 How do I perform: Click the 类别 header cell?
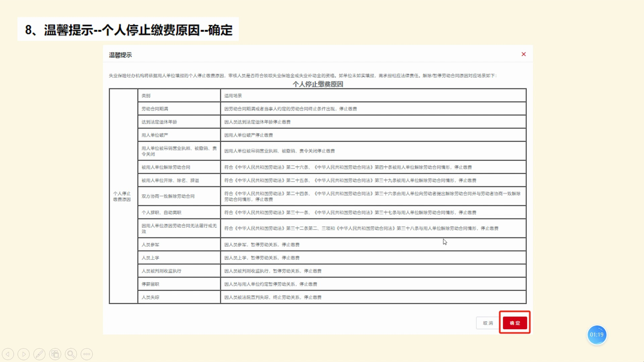click(x=179, y=96)
